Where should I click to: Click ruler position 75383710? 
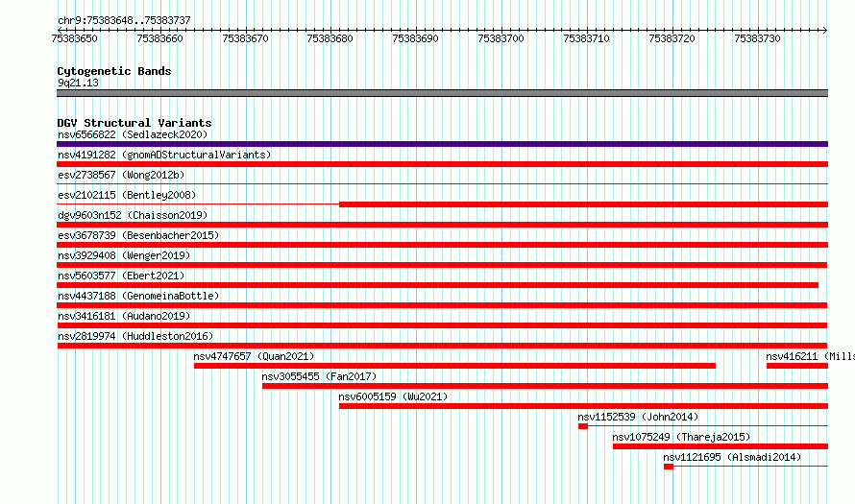tap(587, 38)
